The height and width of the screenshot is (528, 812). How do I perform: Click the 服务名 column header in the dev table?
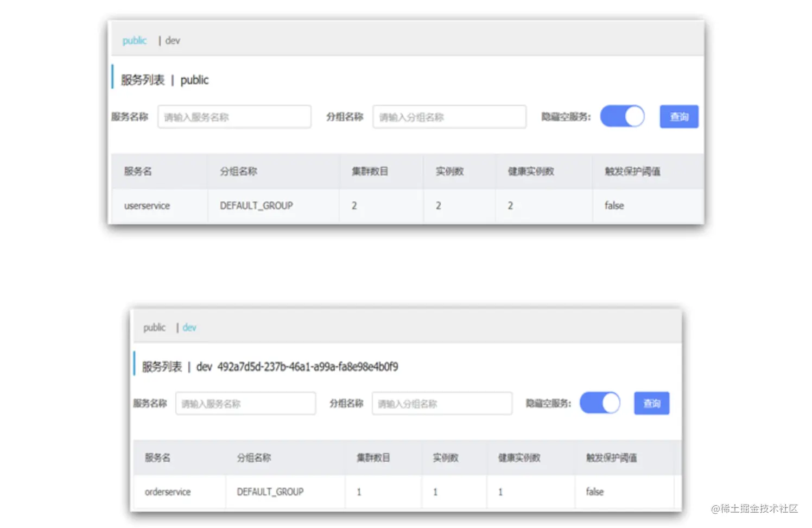click(157, 458)
